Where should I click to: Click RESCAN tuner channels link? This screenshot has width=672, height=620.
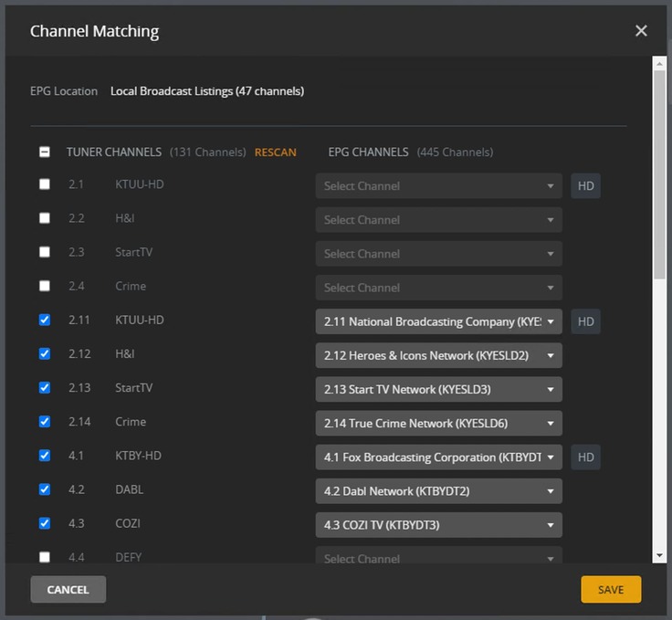(x=275, y=152)
